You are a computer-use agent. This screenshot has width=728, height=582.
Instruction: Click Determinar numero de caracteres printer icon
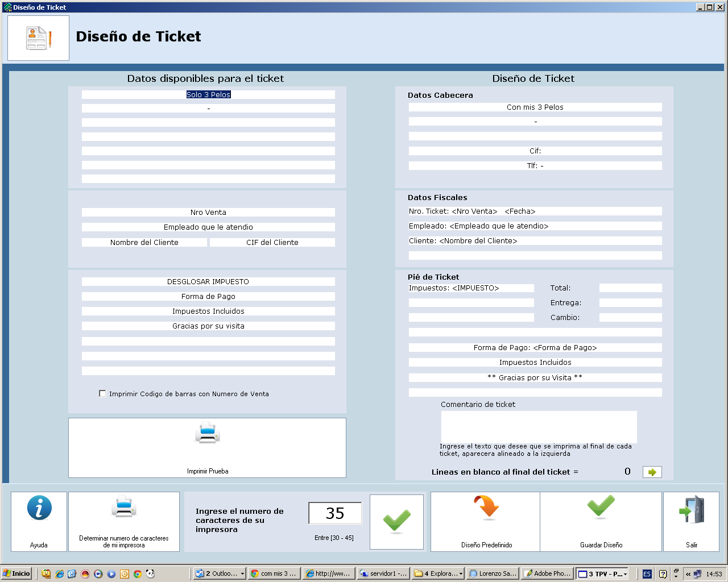pos(123,508)
